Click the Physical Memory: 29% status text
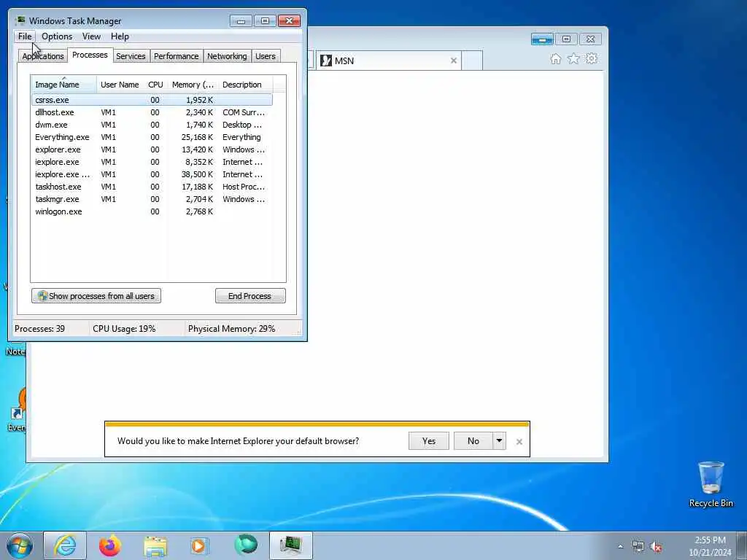This screenshot has width=747, height=560. (231, 329)
